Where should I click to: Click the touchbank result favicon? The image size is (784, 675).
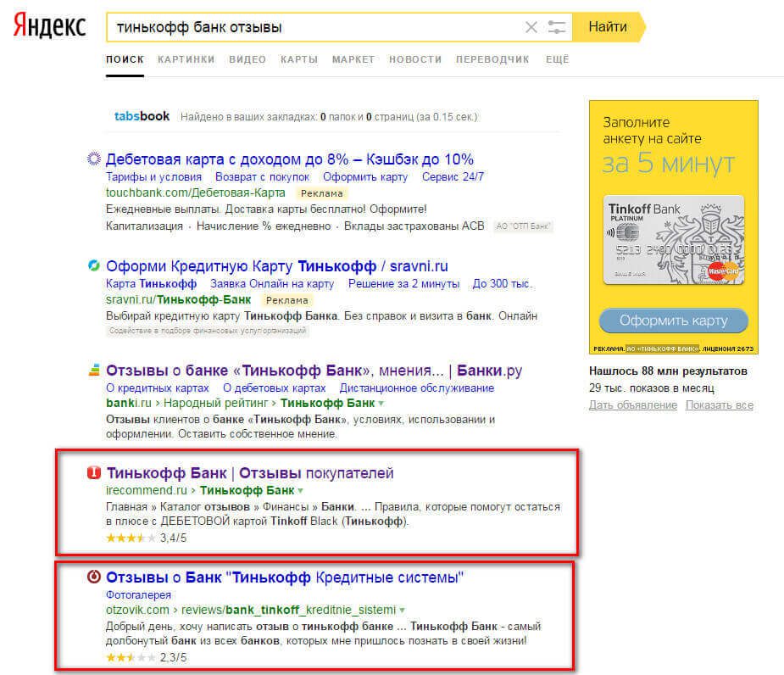point(93,159)
